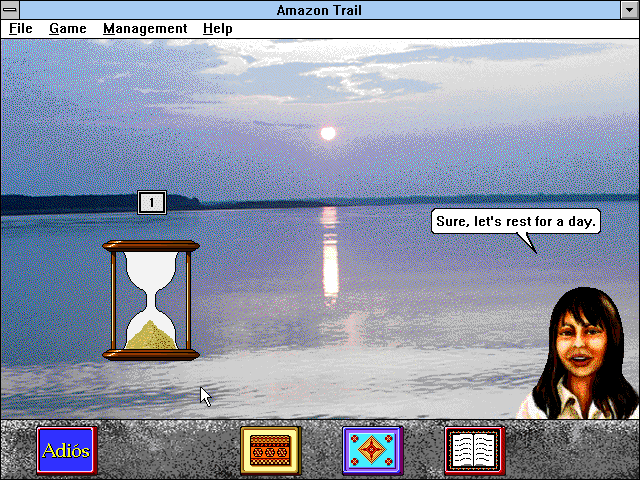The width and height of the screenshot is (640, 480).
Task: Click the "Sure, let's rest for a day." speech bubble
Action: 516,222
